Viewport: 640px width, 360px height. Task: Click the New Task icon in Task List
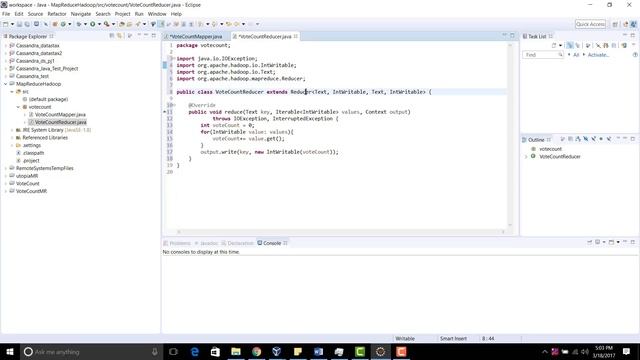click(554, 45)
